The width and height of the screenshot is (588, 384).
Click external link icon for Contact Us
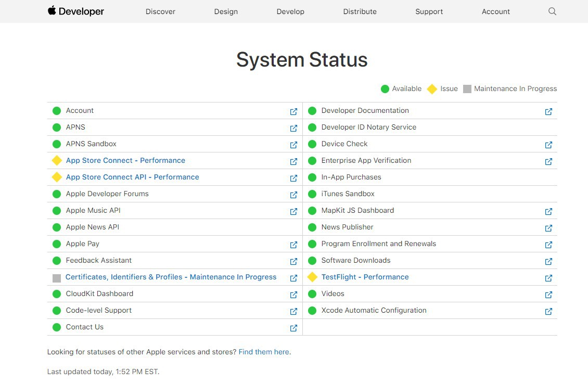click(x=293, y=328)
